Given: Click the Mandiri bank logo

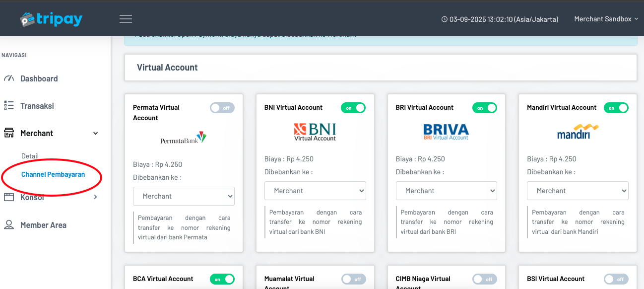Looking at the screenshot, I should pos(578,132).
